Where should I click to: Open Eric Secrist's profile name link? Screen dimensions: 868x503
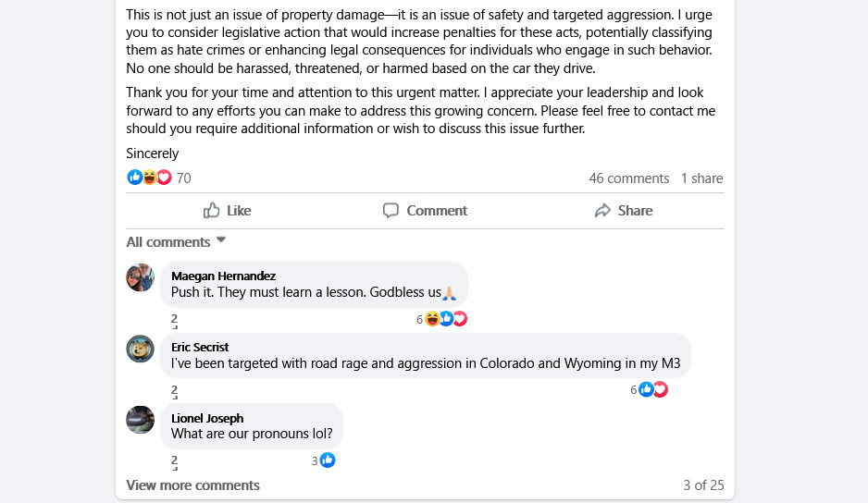(x=200, y=347)
